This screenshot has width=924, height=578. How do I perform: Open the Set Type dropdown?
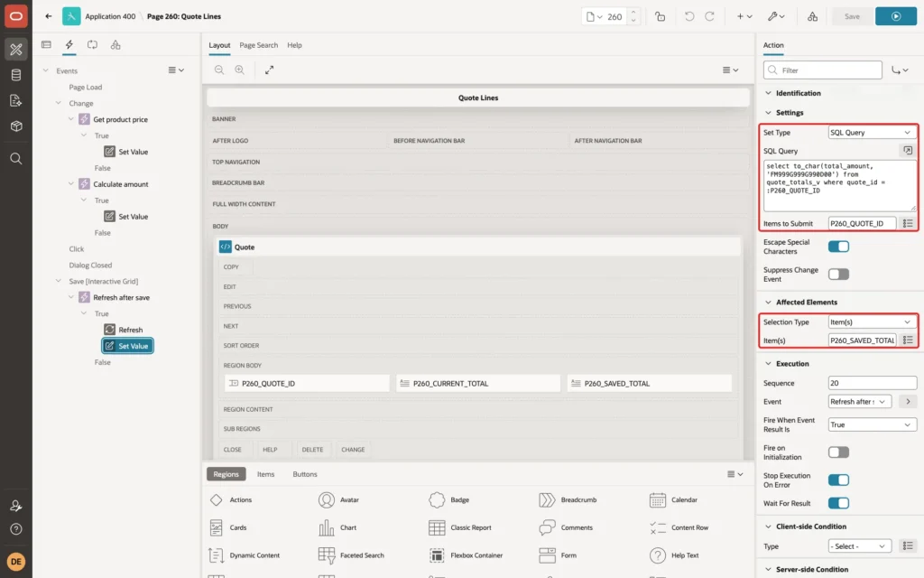[873, 133]
